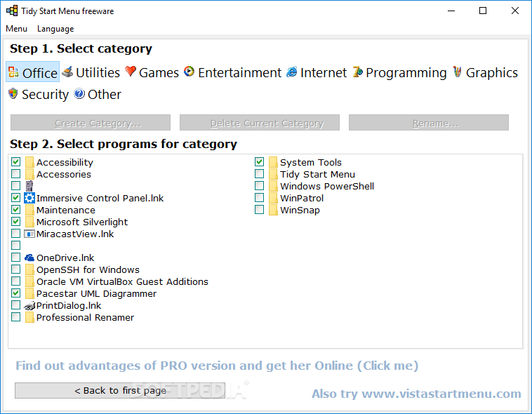Click the Windows PowerShell text
The width and height of the screenshot is (532, 414).
[327, 187]
